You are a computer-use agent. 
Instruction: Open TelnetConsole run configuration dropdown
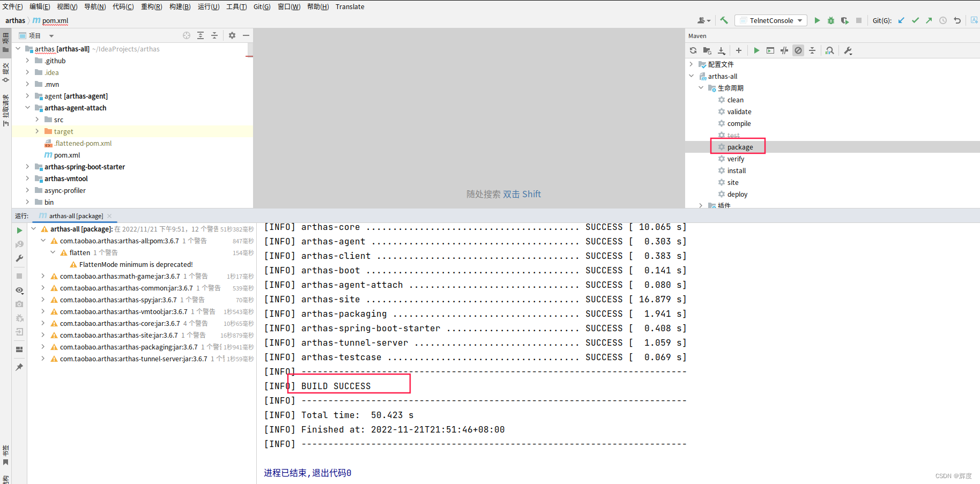771,20
